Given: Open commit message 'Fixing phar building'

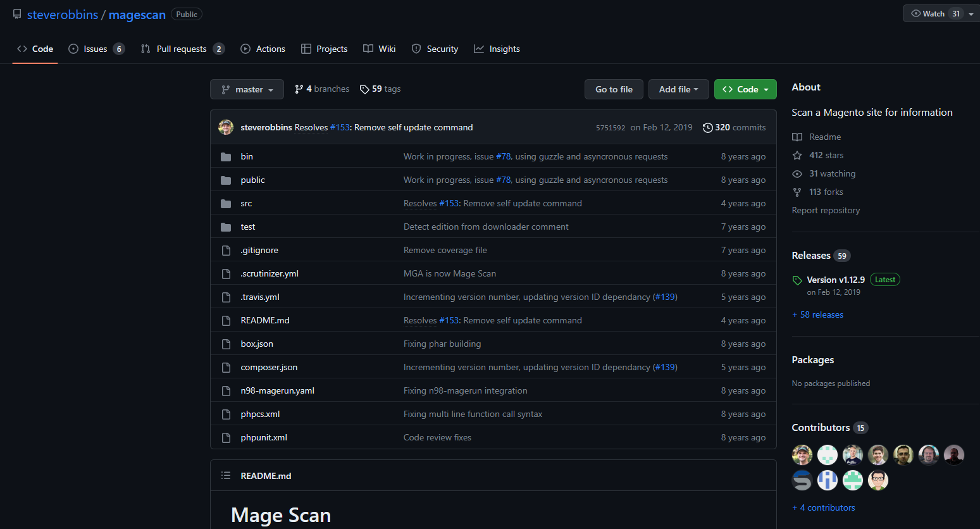Looking at the screenshot, I should (442, 344).
